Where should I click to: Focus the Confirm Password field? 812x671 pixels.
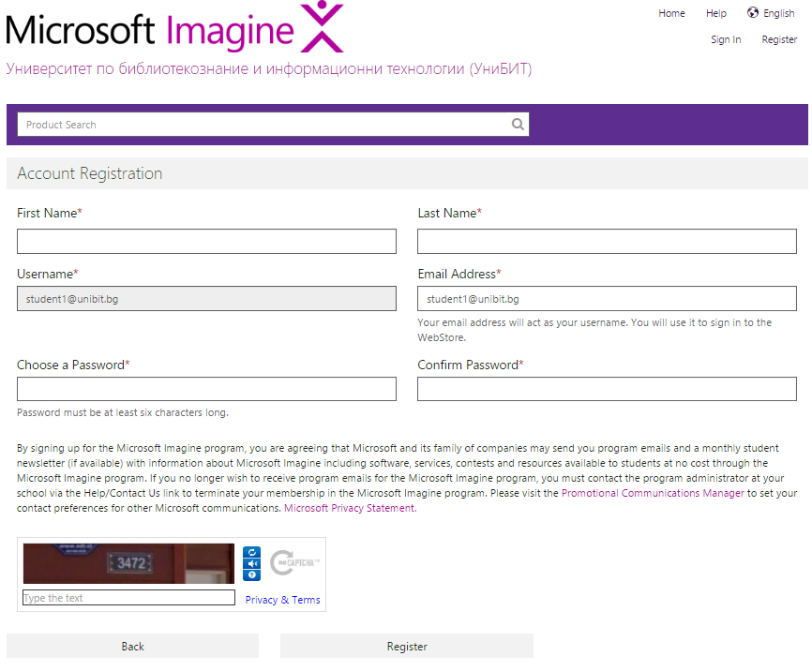607,389
